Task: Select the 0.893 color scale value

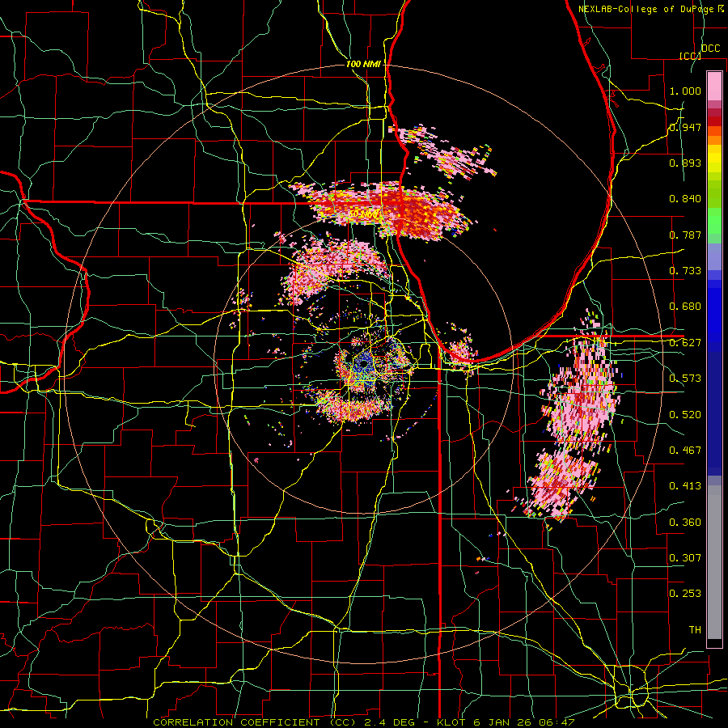Action: [x=685, y=163]
